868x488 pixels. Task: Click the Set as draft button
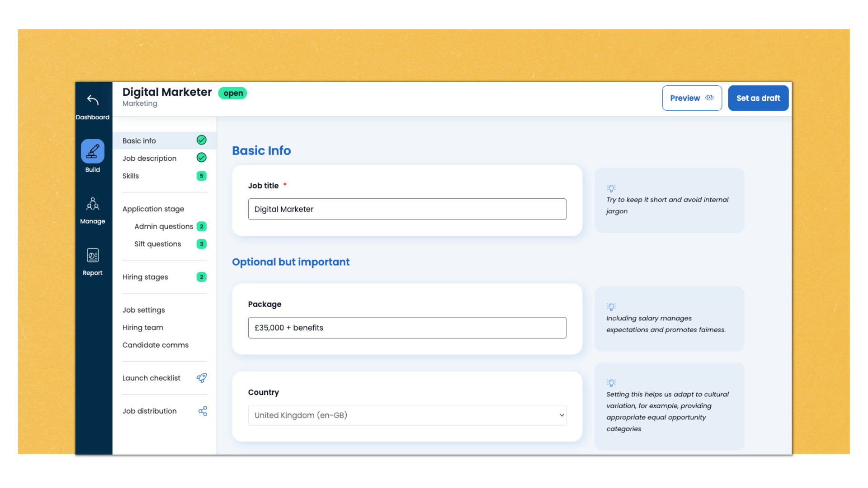pyautogui.click(x=758, y=98)
